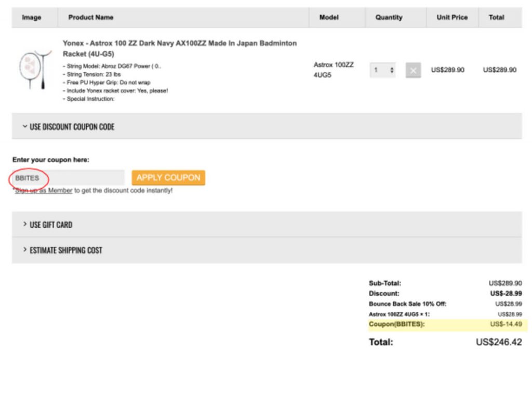This screenshot has height=407, width=532.
Task: Click the Total US$246.42 amount
Action: click(x=499, y=342)
